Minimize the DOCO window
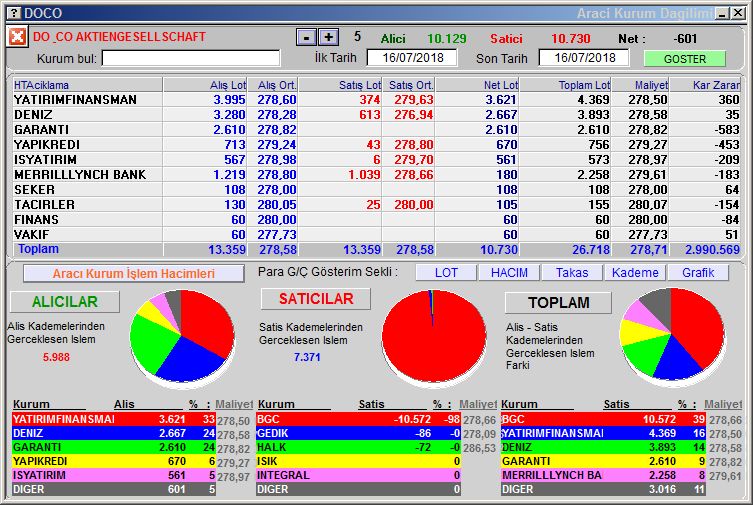The width and height of the screenshot is (753, 505). [x=722, y=13]
